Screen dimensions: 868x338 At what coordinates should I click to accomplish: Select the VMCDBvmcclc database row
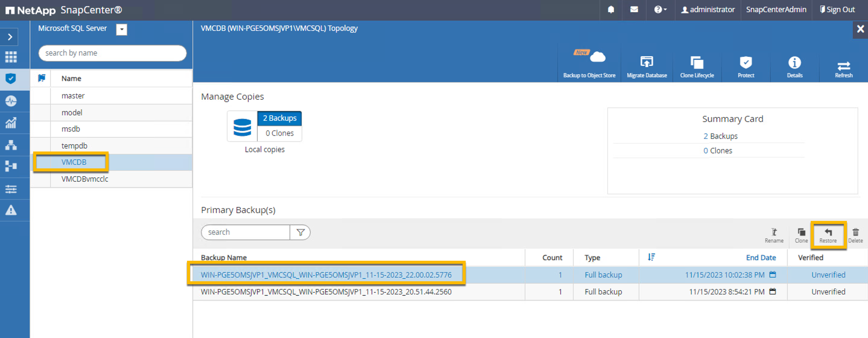pyautogui.click(x=111, y=179)
